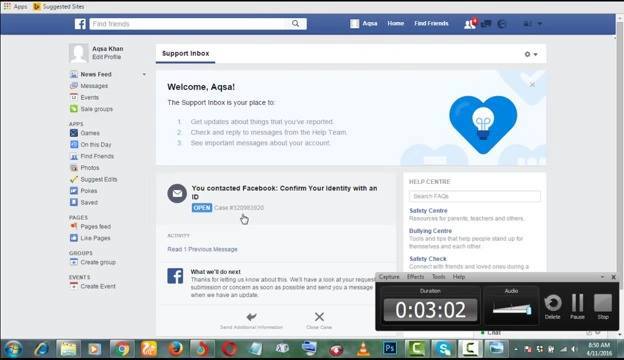Open recorder Capture menu
624x360 pixels.
389,277
